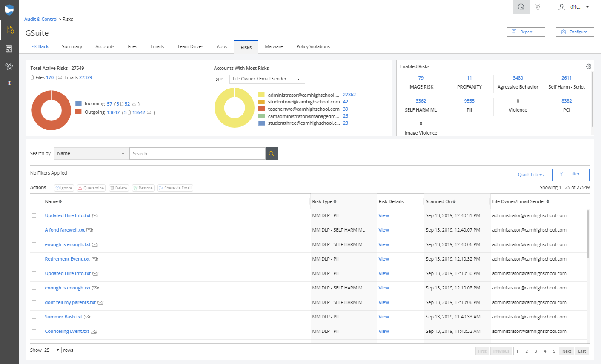Open File Owner / Email Sender type dropdown

[267, 79]
